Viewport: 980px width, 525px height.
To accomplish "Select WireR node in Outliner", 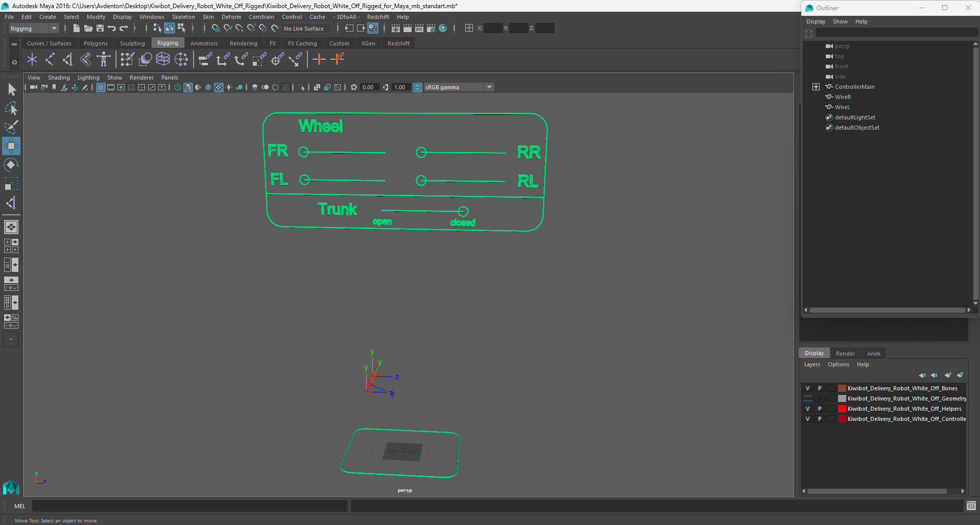I will 843,97.
